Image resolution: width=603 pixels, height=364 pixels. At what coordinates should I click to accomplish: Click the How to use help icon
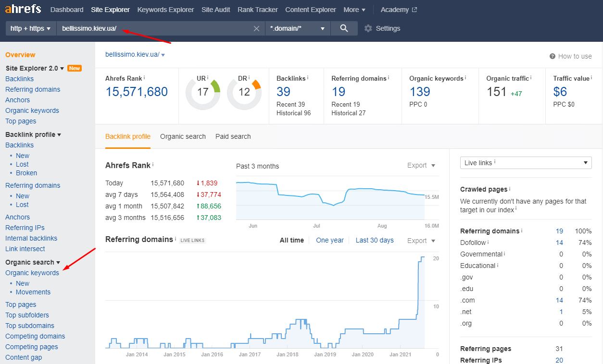(x=553, y=56)
